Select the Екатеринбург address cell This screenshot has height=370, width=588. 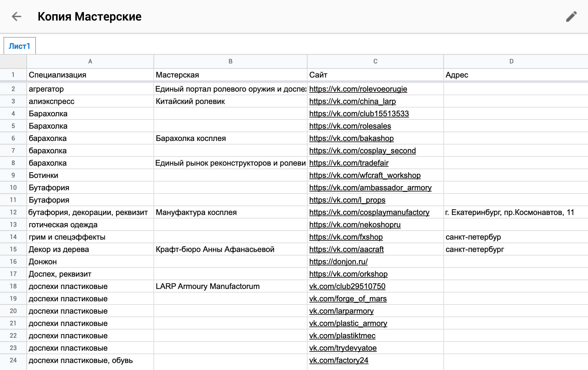[x=516, y=212]
